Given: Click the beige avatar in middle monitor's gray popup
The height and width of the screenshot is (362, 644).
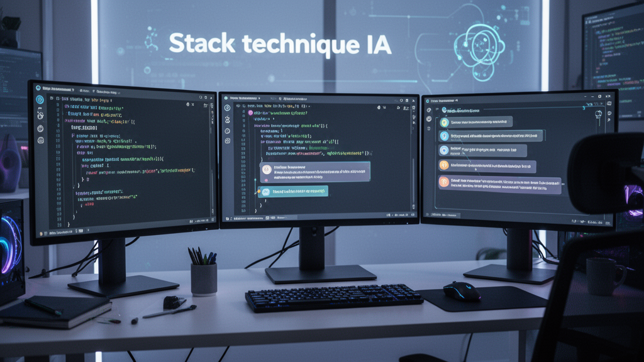Looking at the screenshot, I should [267, 169].
